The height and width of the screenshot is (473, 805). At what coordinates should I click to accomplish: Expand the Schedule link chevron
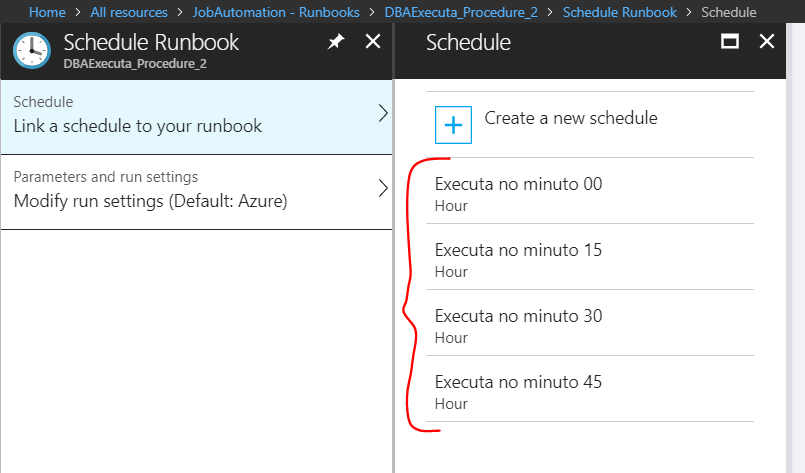point(382,114)
